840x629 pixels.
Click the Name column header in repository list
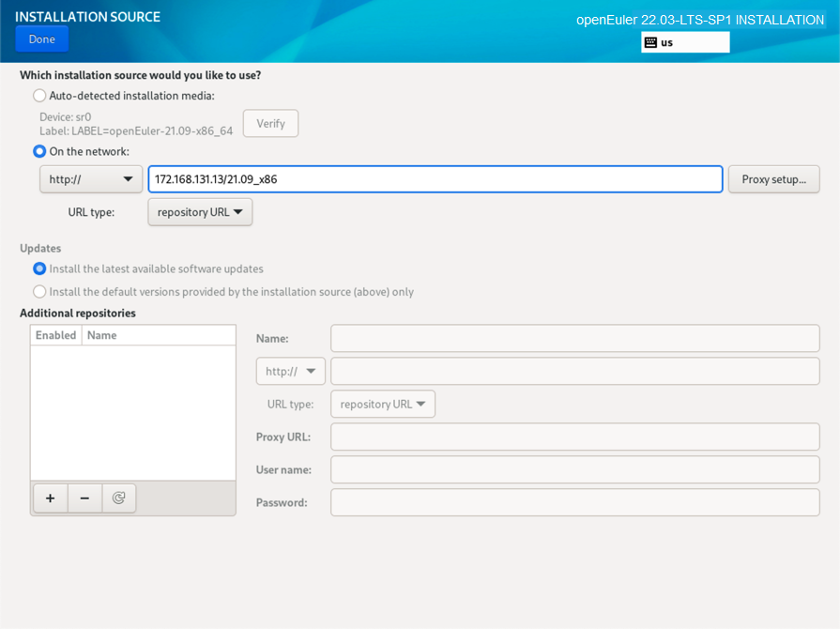(x=159, y=335)
